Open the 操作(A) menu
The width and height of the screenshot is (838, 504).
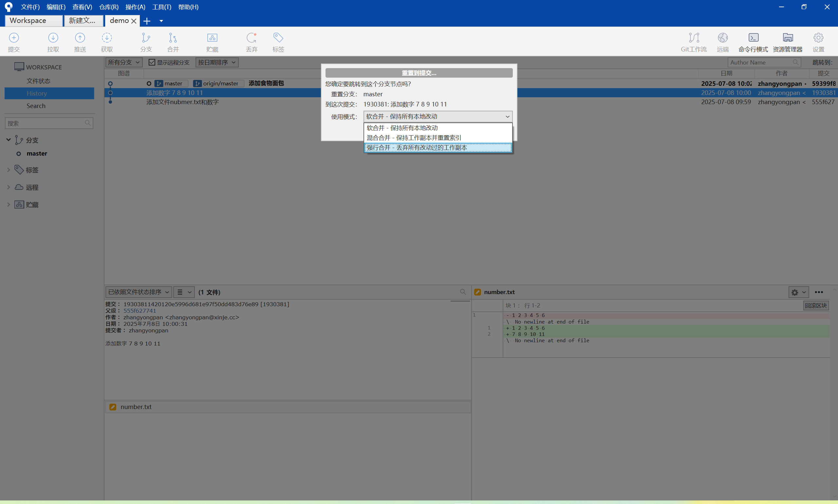coord(135,7)
